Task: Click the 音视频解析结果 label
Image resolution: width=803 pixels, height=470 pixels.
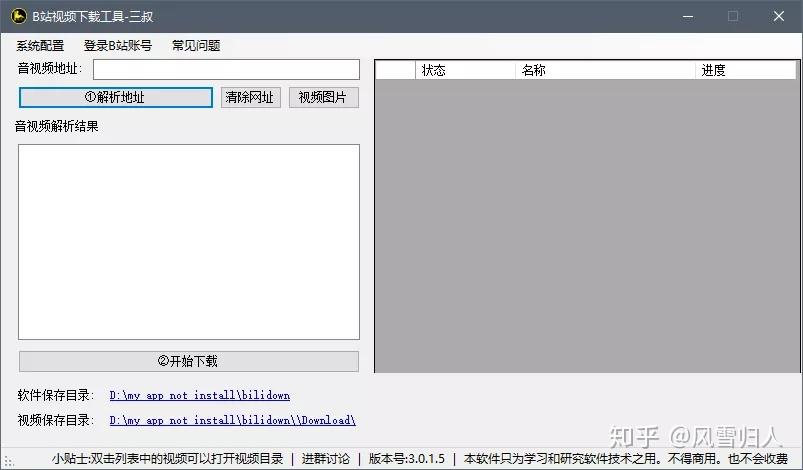Action: tap(56, 126)
